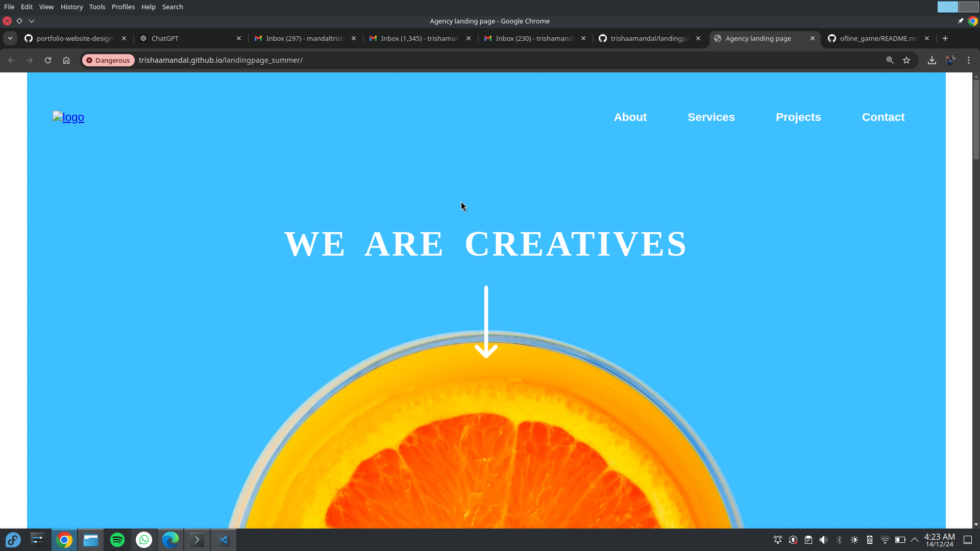Open the History menu
The image size is (980, 551).
click(71, 7)
